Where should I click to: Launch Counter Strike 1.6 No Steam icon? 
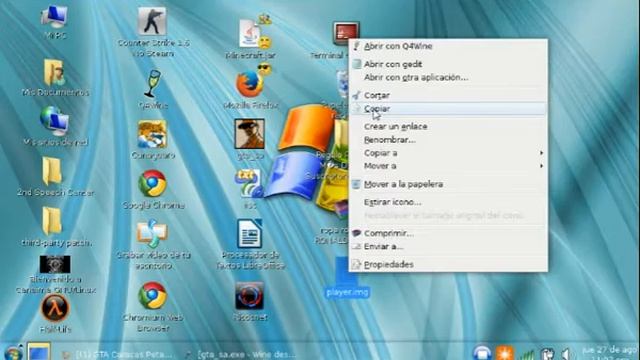(152, 21)
